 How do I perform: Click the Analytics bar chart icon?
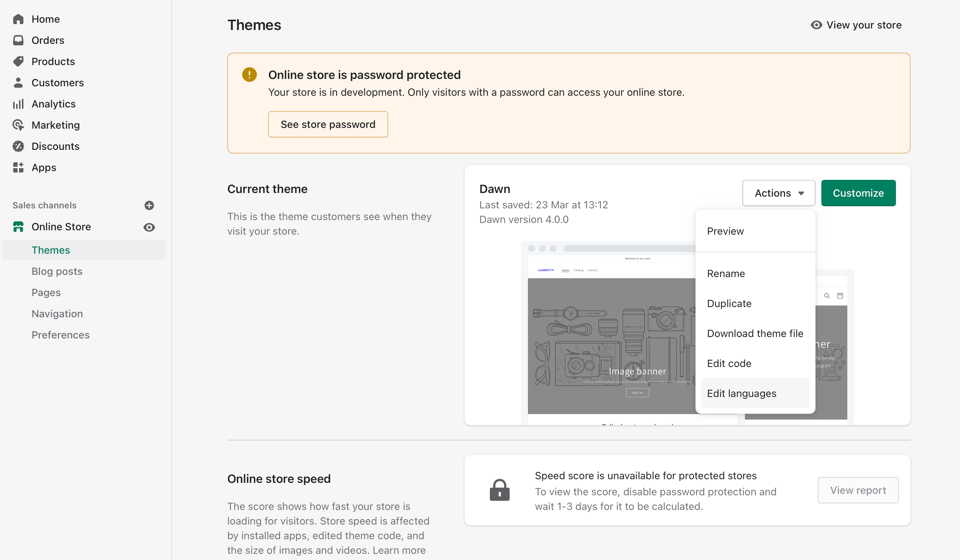click(x=18, y=104)
